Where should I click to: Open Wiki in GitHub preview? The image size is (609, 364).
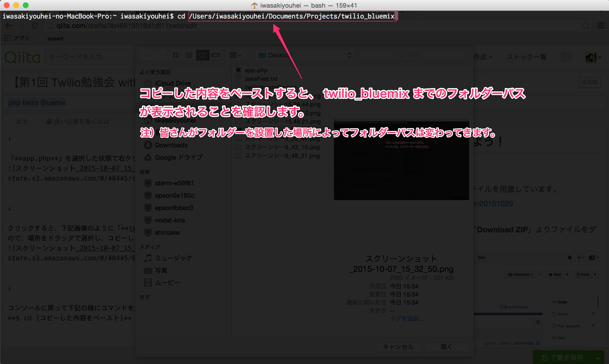558,338
